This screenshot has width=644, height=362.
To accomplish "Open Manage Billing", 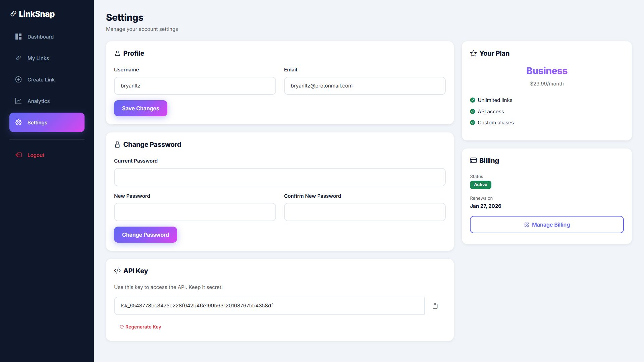I will [x=546, y=225].
